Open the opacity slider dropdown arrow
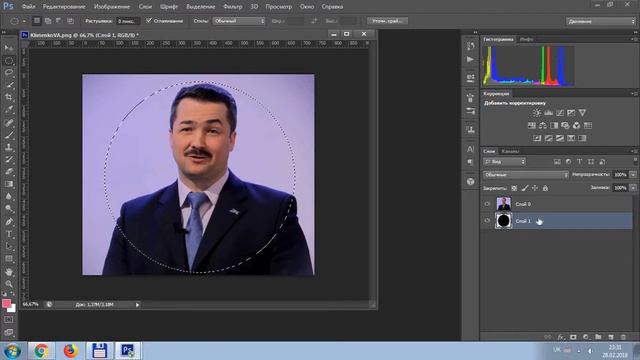The width and height of the screenshot is (640, 360). tap(633, 175)
